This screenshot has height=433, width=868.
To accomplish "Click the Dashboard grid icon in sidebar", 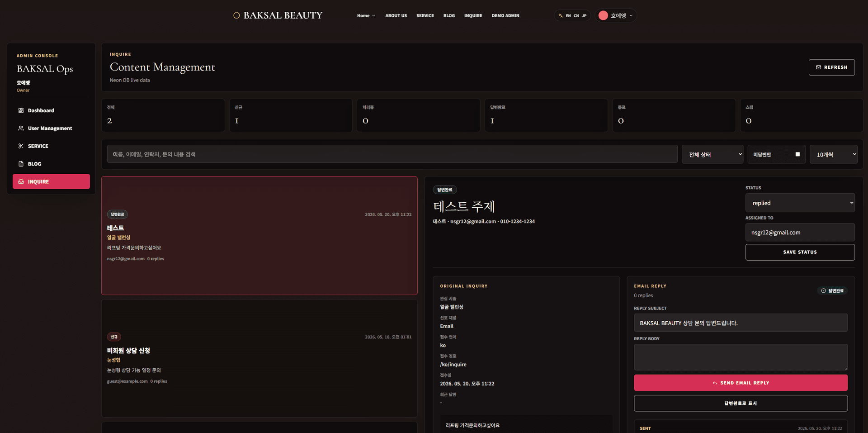I will [x=21, y=110].
